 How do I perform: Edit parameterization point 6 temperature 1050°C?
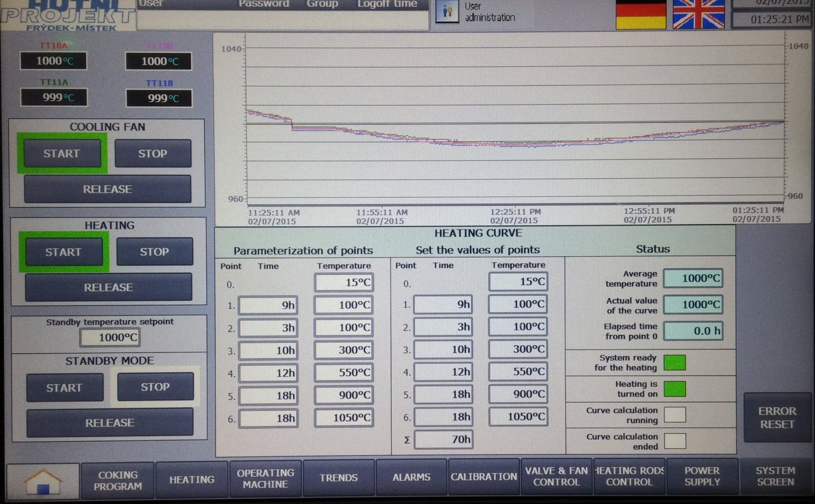(x=344, y=417)
